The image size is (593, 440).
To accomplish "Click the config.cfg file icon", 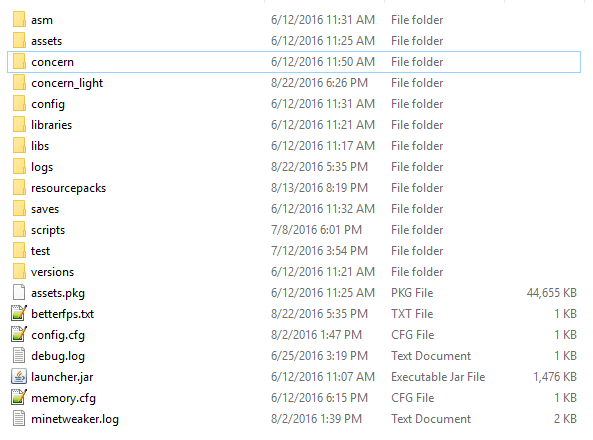I will coord(19,334).
